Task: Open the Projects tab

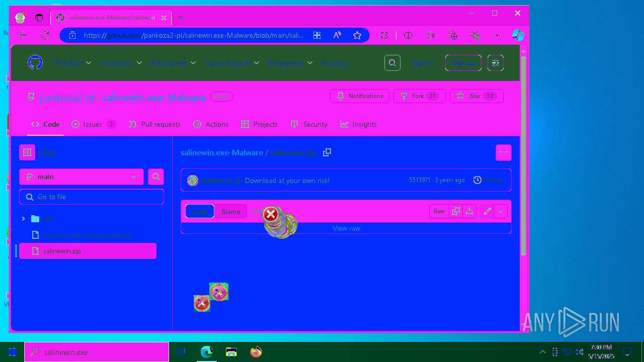Action: [259, 124]
